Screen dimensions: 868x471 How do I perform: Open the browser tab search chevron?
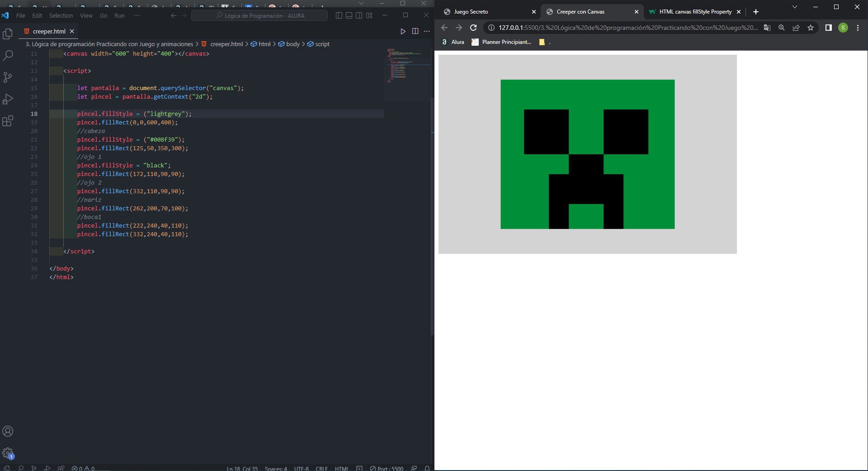(795, 7)
